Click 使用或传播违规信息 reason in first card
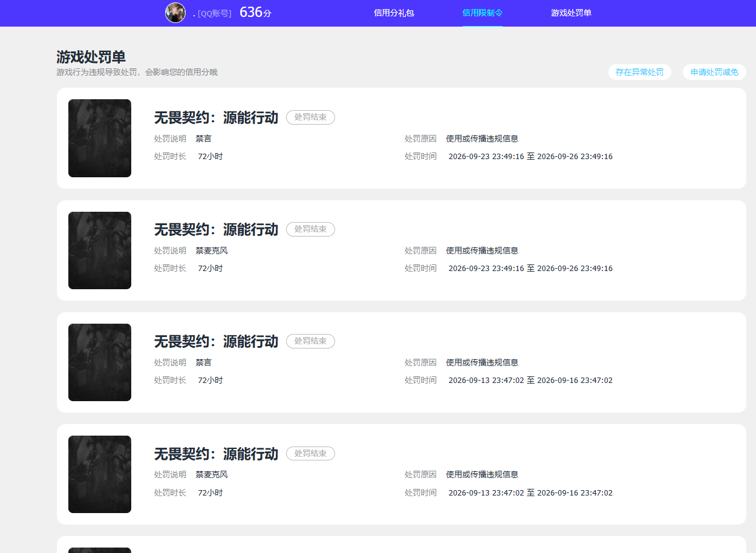 point(482,139)
